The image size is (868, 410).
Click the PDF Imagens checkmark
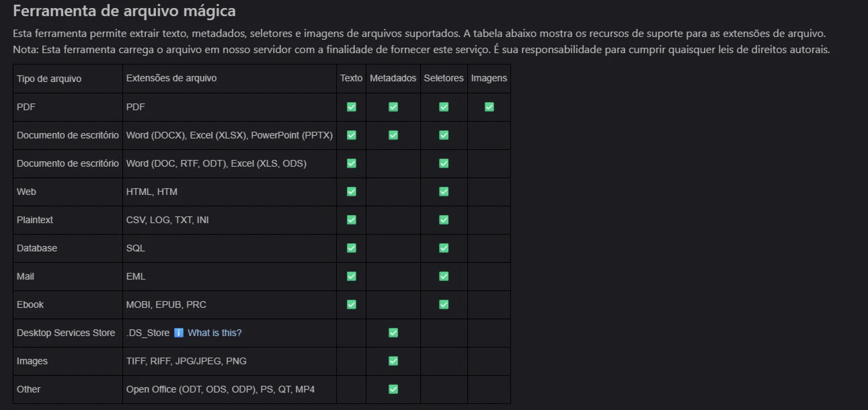pos(489,107)
